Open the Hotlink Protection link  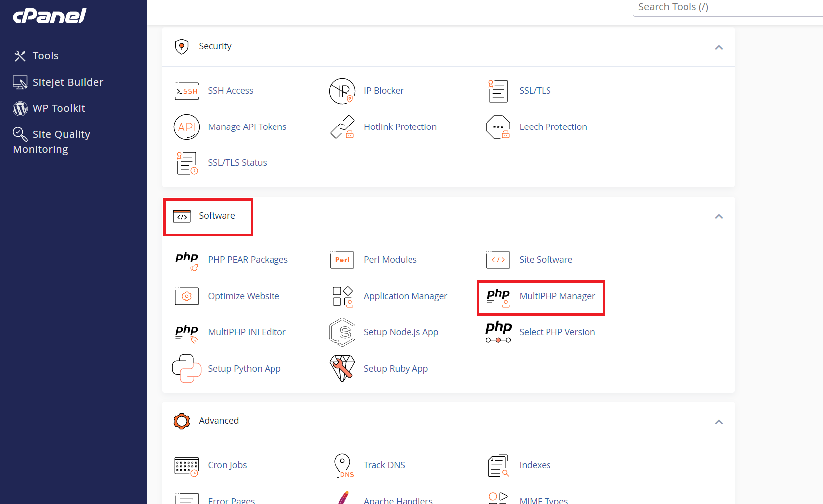click(x=400, y=127)
